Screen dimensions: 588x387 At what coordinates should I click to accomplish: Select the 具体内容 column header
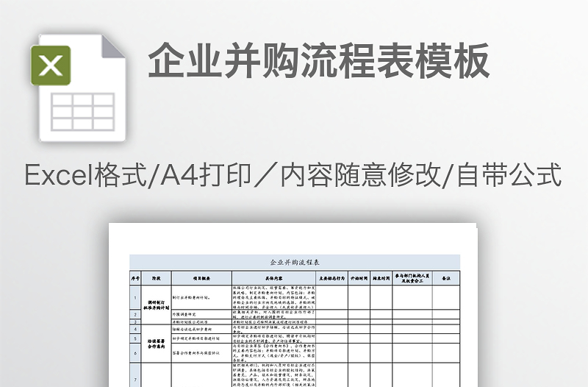tap(273, 278)
